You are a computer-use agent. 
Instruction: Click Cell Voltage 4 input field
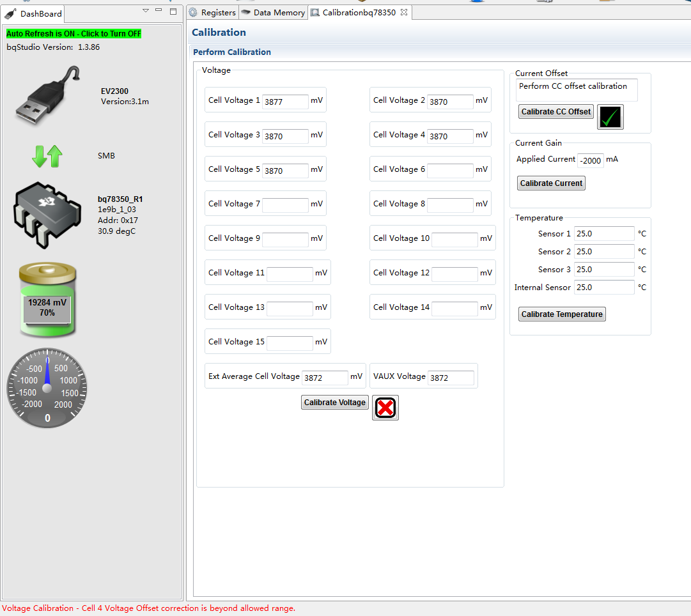point(450,136)
